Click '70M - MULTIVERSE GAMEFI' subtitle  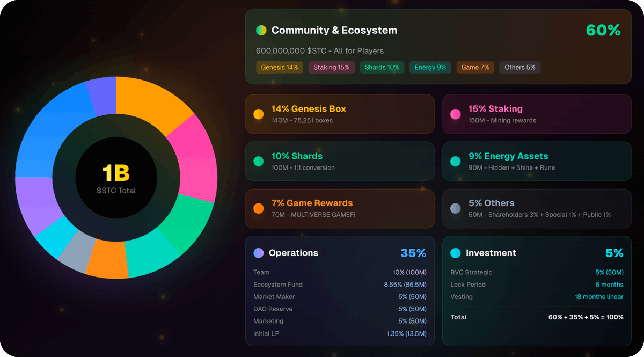coord(313,215)
